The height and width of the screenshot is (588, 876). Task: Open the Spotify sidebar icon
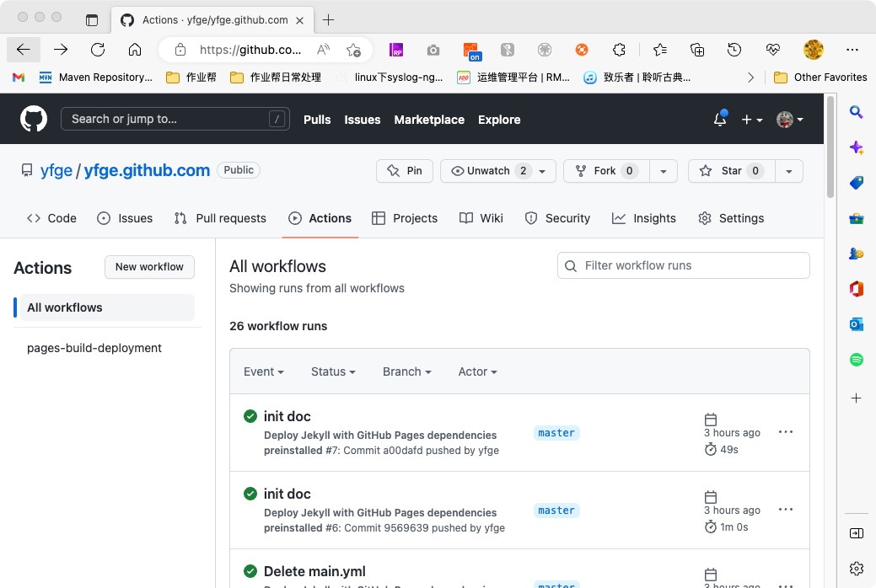pyautogui.click(x=857, y=360)
